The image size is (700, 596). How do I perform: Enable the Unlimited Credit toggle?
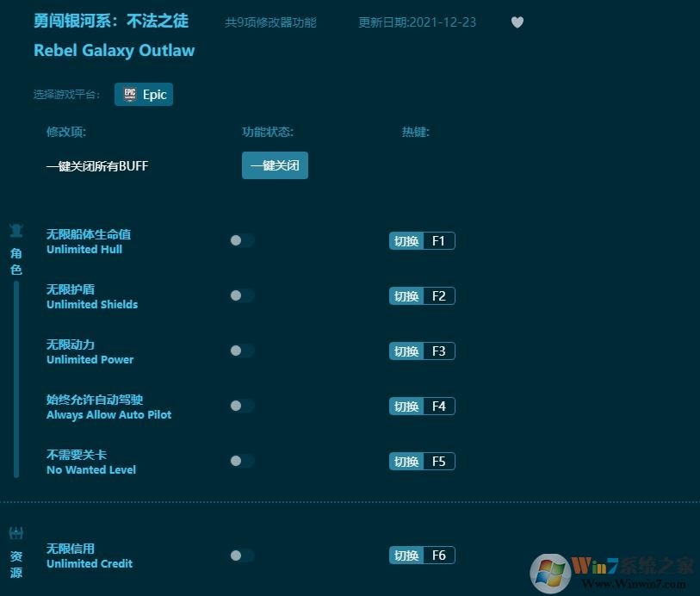point(242,555)
